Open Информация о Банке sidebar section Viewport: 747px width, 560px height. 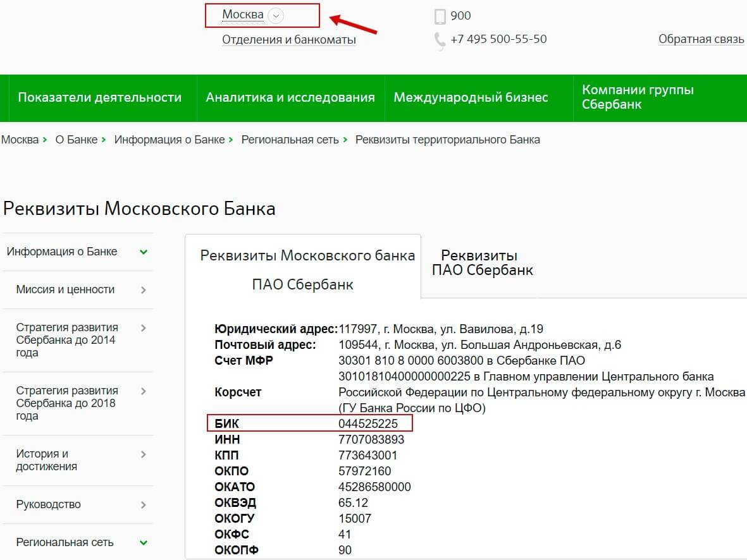[x=62, y=252]
